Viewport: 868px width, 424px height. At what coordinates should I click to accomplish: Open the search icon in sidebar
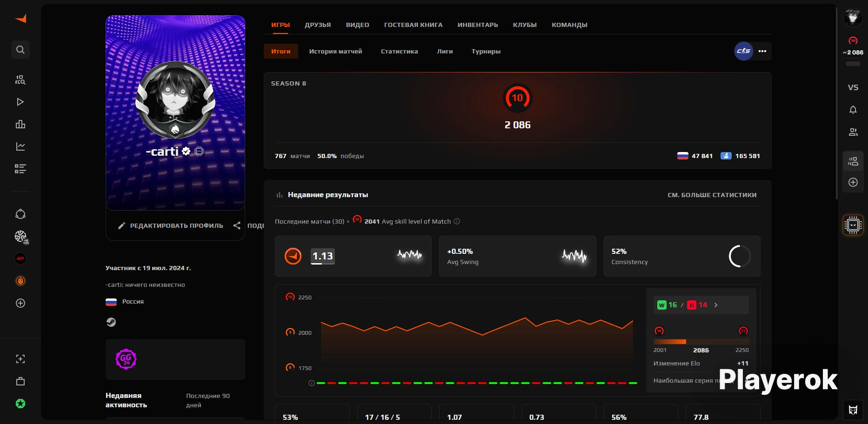coord(20,50)
